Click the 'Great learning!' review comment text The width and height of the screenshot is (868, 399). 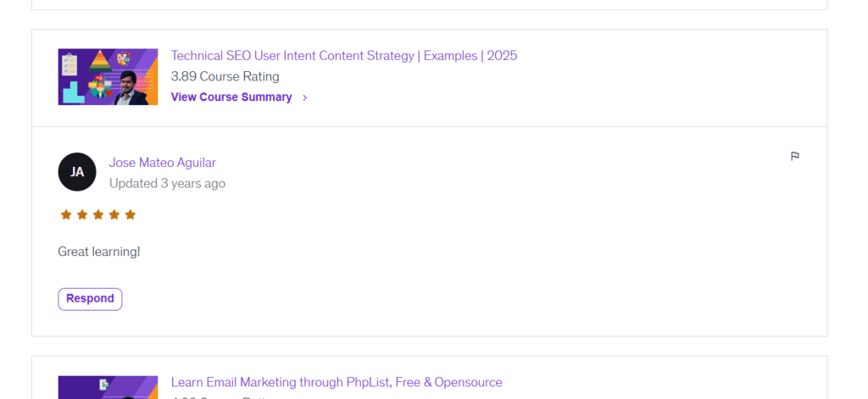click(x=98, y=252)
